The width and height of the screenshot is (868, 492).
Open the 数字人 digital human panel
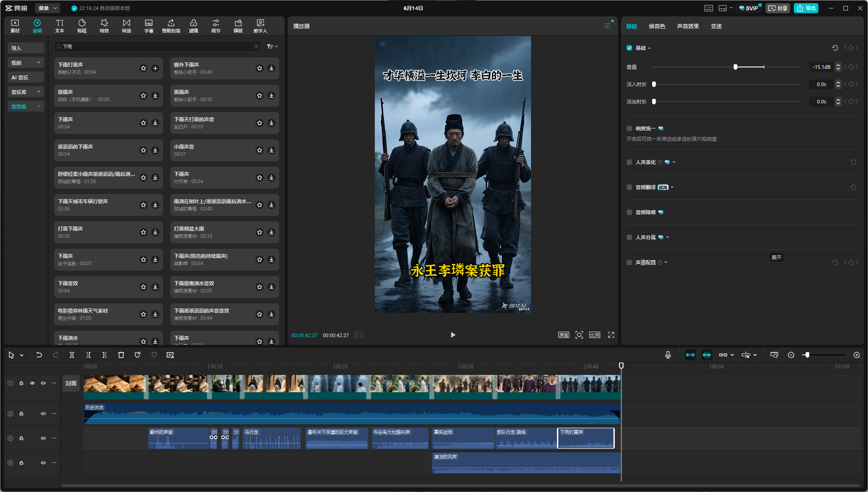pos(260,26)
